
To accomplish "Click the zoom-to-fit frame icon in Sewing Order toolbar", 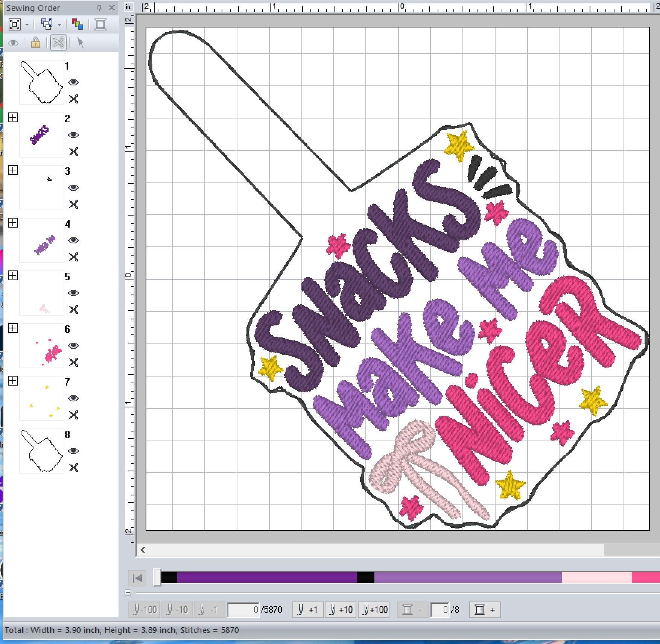I will tap(15, 25).
